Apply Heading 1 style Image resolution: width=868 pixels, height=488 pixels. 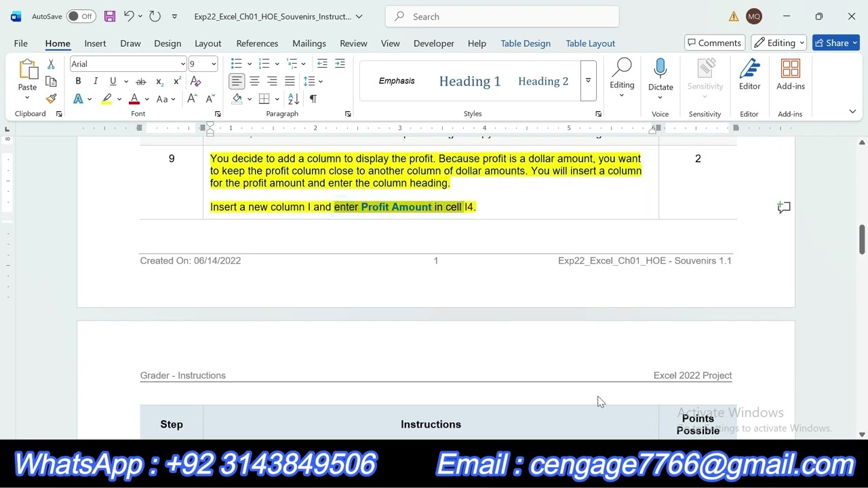pos(470,81)
